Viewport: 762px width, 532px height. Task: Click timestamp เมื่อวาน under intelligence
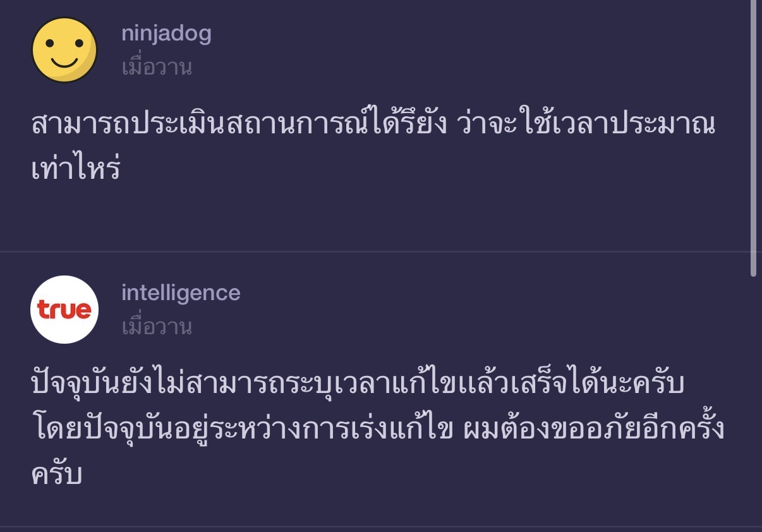point(157,327)
